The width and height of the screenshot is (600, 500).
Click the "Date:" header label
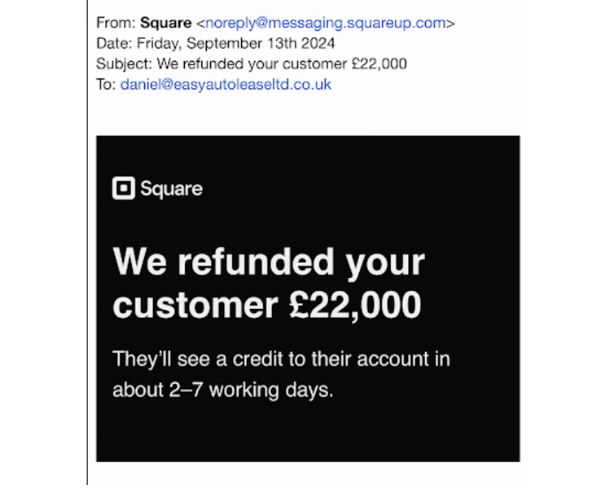[114, 43]
